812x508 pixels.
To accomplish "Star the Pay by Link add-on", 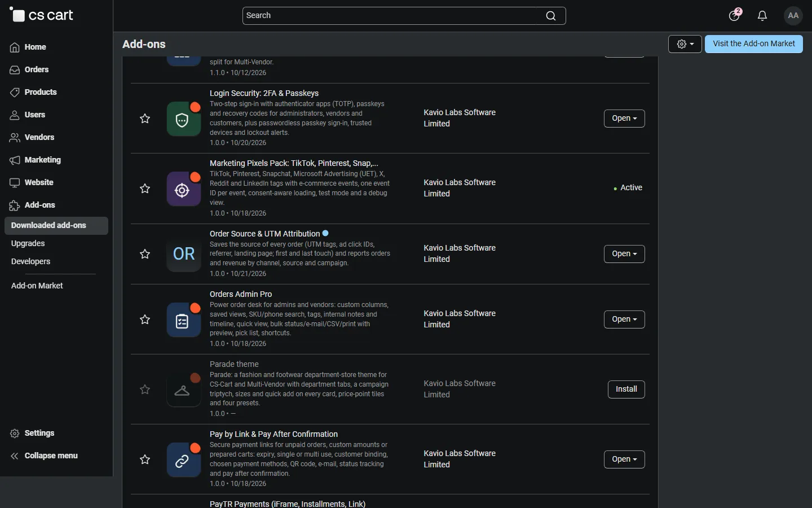I will (x=145, y=459).
